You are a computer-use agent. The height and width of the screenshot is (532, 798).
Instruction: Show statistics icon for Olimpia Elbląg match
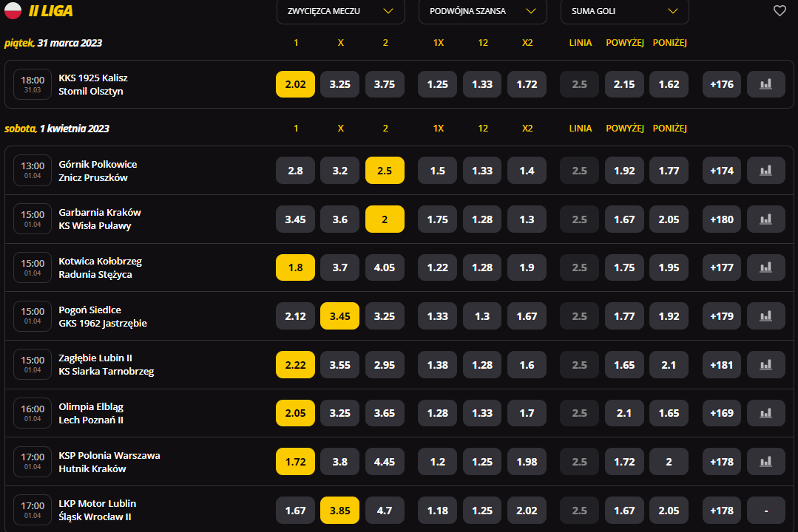click(x=766, y=413)
